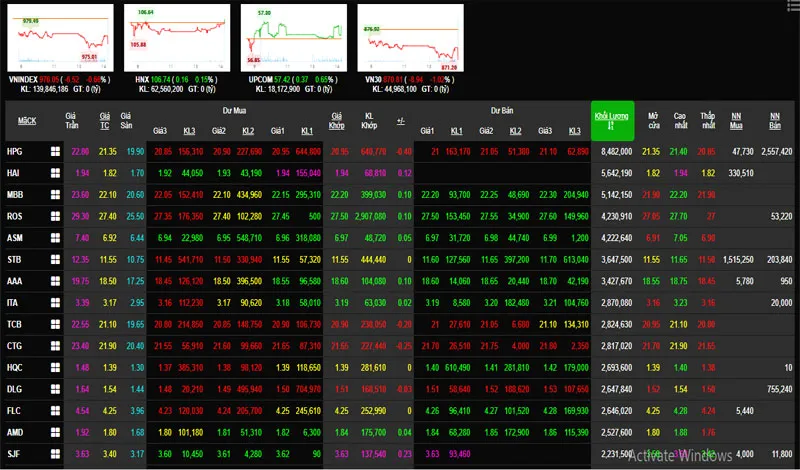Viewport: 800px width, 470px height.
Task: Sort by the MãCK column header
Action: point(27,121)
